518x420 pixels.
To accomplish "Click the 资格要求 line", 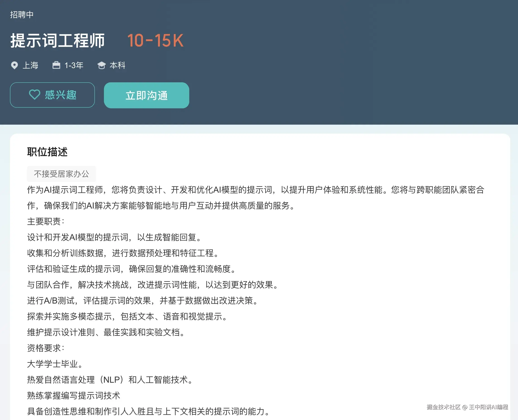I will (46, 348).
